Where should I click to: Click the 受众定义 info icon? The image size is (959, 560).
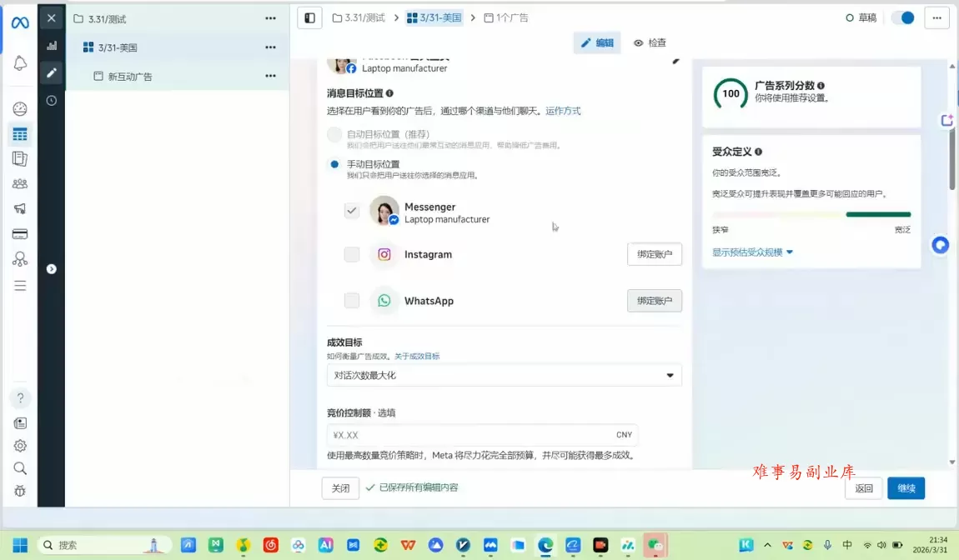758,152
